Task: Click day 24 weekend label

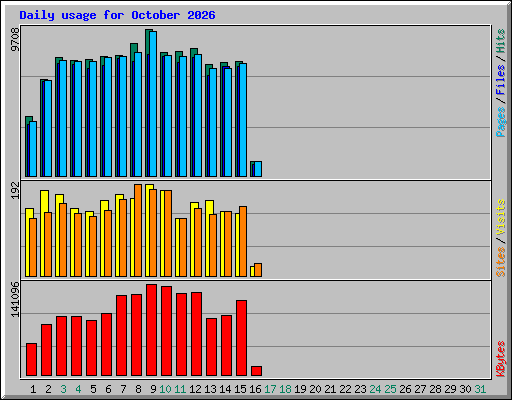Action: click(375, 389)
